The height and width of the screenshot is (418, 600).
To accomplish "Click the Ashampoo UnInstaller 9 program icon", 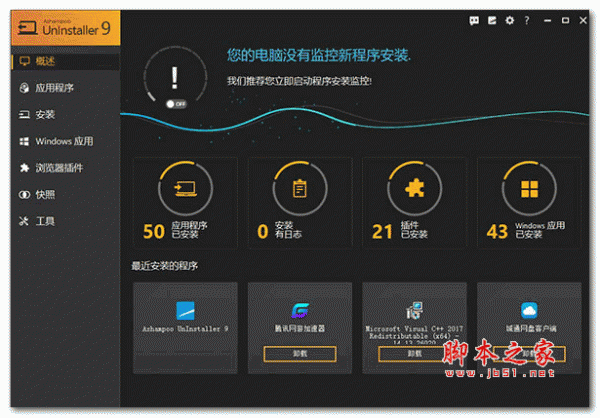I will (185, 310).
